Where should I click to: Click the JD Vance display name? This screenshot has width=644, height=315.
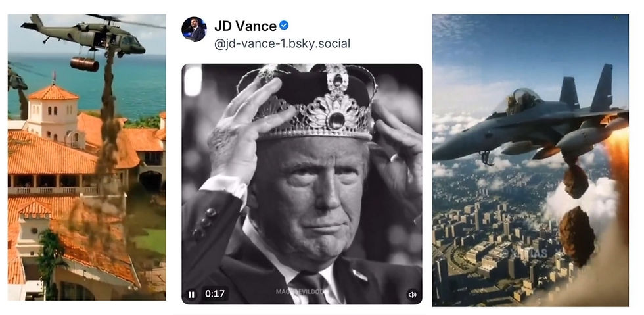245,26
